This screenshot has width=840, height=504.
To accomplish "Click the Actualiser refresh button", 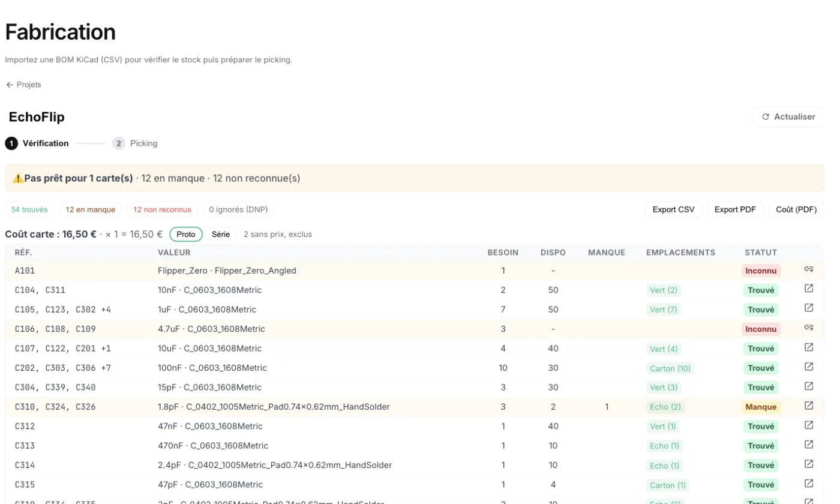I will pyautogui.click(x=788, y=116).
